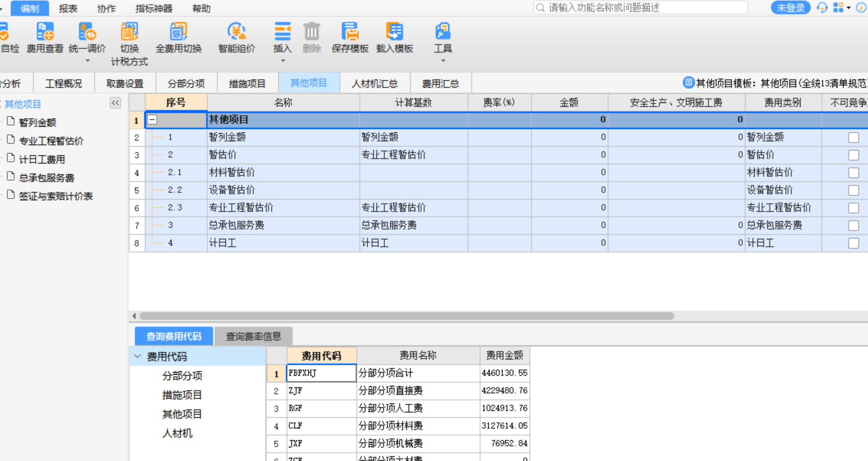Click the horizontal scrollbar thumb
868x461 pixels.
coord(407,316)
